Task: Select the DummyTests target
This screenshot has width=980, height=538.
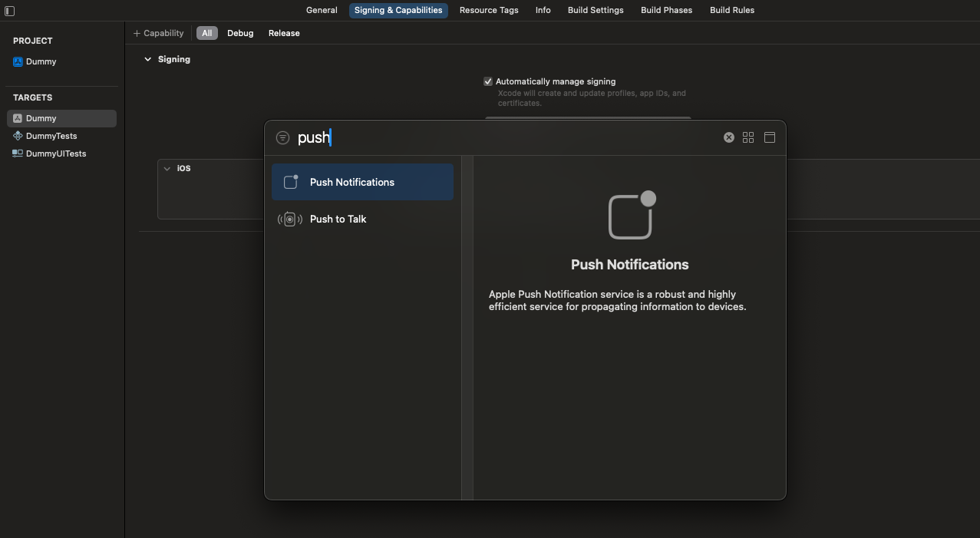Action: click(51, 136)
